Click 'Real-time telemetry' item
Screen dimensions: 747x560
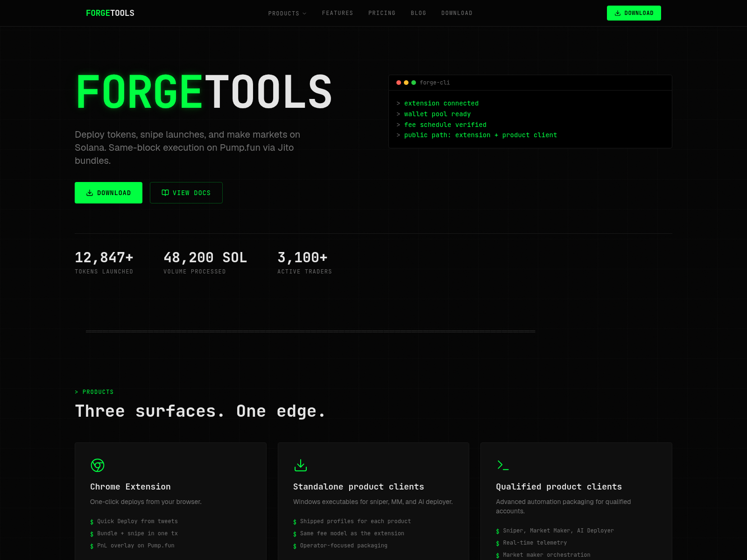[x=535, y=543]
